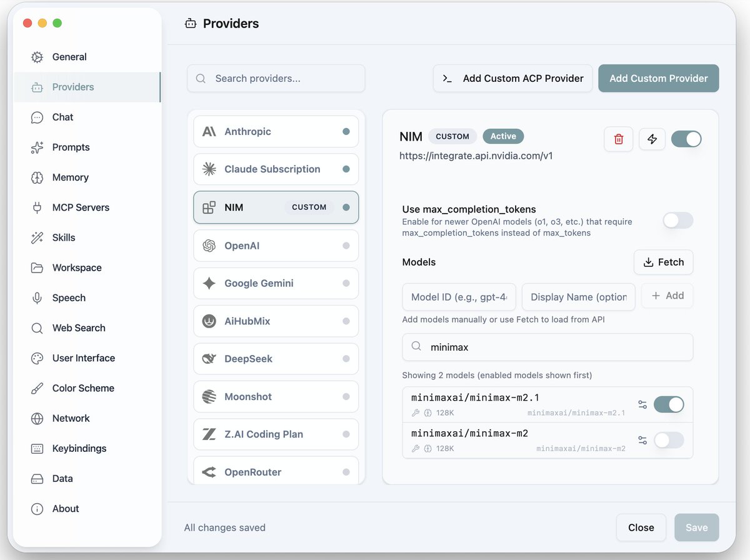Click the Speech microphone icon

point(37,298)
